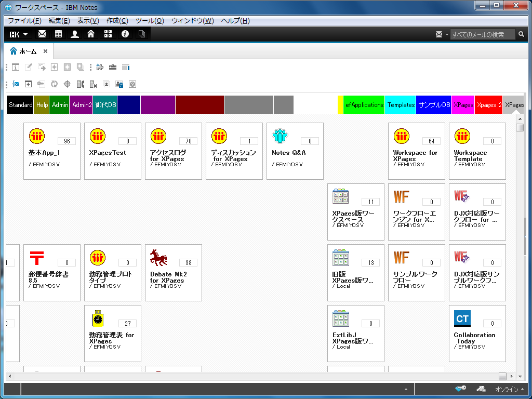Open the 表示(V) menu
This screenshot has height=399, width=532.
click(x=88, y=21)
